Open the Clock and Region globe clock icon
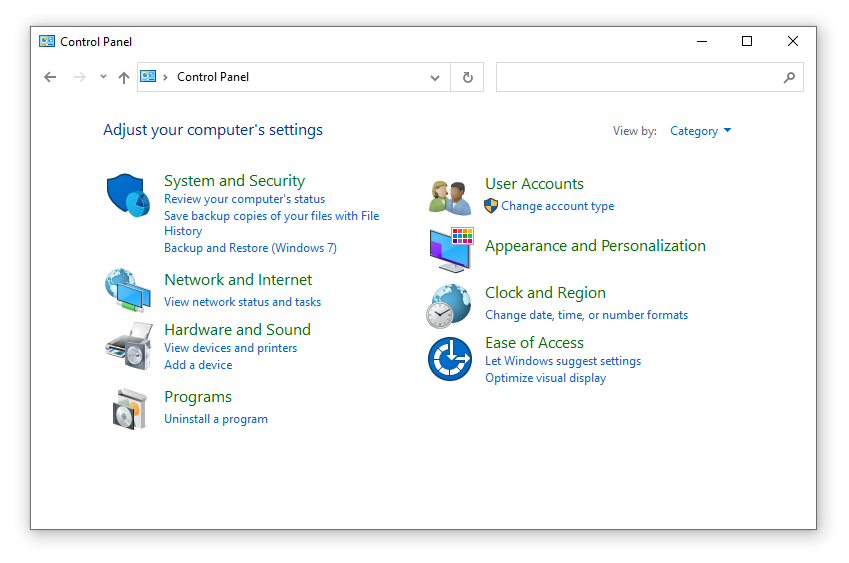 coord(449,306)
